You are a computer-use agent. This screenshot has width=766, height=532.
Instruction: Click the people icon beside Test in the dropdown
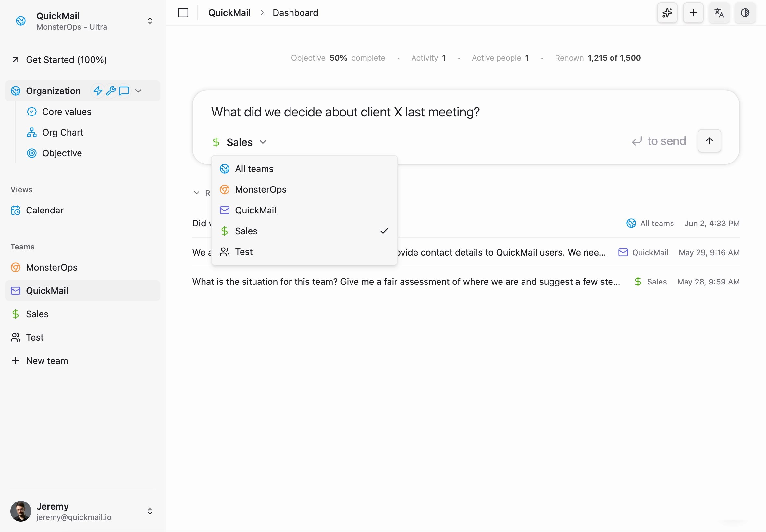coord(224,252)
